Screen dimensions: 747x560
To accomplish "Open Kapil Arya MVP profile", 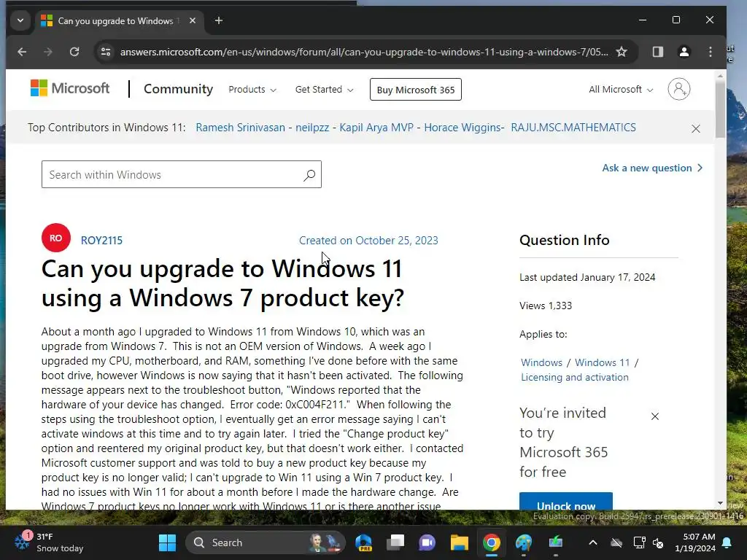I will (x=376, y=128).
